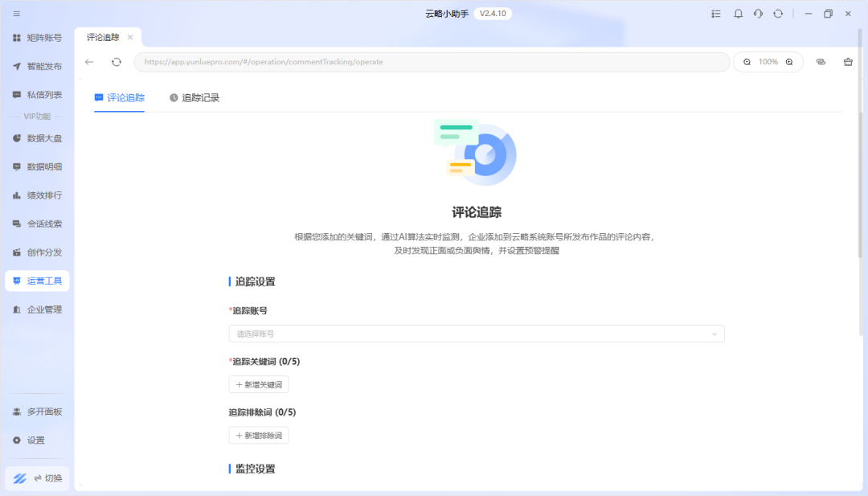Click the hamburger menu icon at top-left
The image size is (868, 496).
[17, 14]
